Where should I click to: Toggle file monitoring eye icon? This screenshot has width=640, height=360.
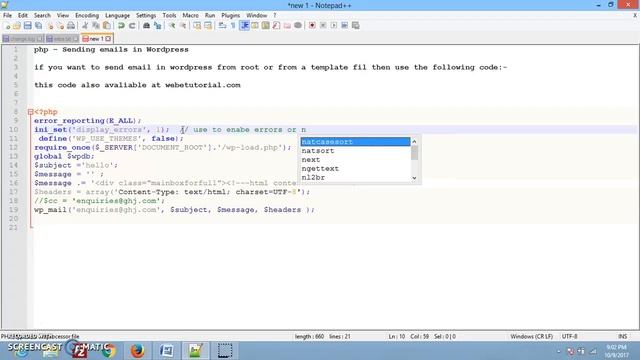point(298,26)
